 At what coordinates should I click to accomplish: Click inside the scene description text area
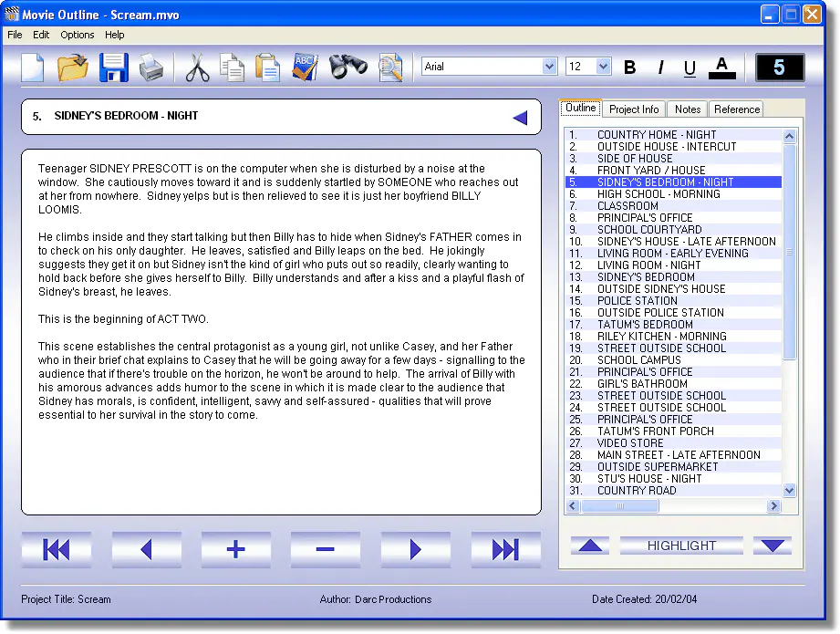pyautogui.click(x=281, y=332)
